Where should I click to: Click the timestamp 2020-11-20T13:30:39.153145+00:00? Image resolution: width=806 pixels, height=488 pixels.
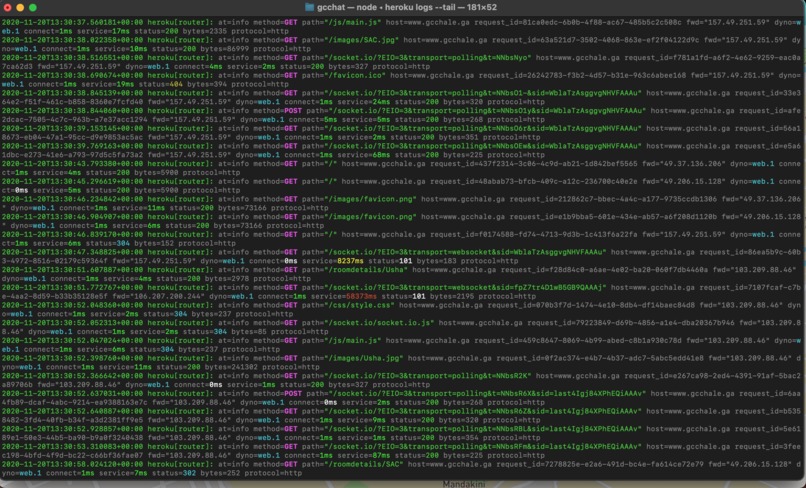[72, 129]
